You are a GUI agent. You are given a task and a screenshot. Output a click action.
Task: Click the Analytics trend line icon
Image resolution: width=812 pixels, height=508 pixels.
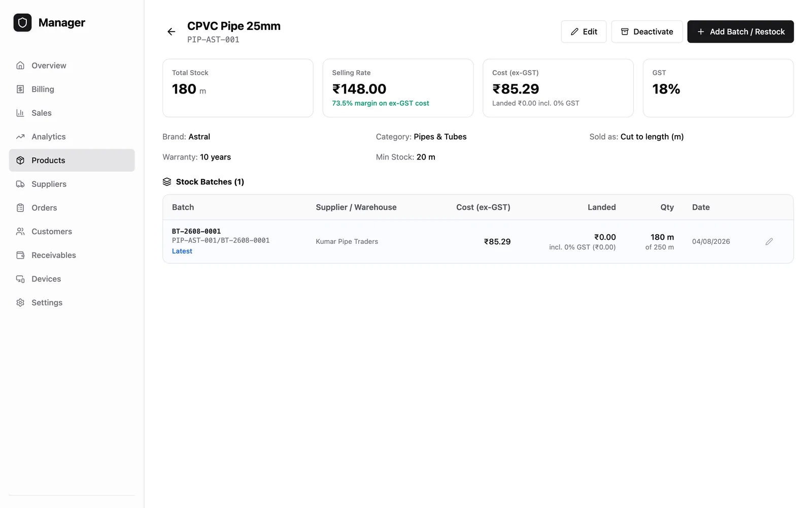20,137
